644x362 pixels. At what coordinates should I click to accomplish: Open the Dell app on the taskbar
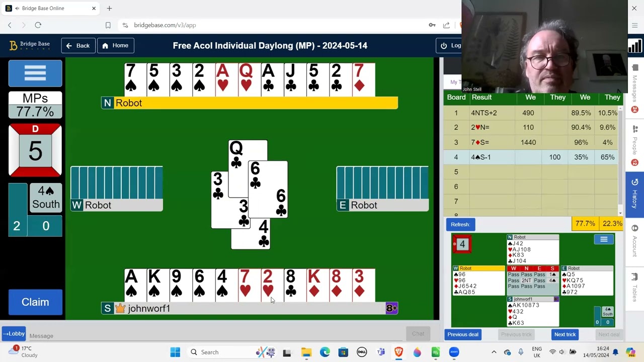tap(362, 352)
